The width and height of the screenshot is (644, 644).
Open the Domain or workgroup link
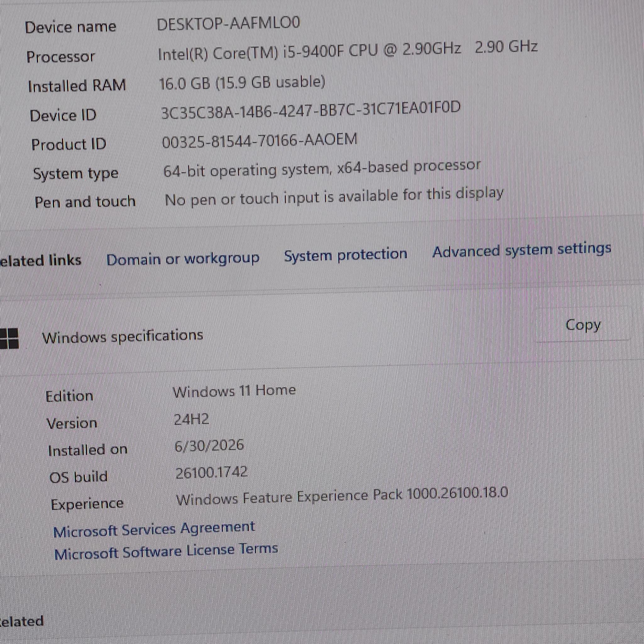coord(183,259)
